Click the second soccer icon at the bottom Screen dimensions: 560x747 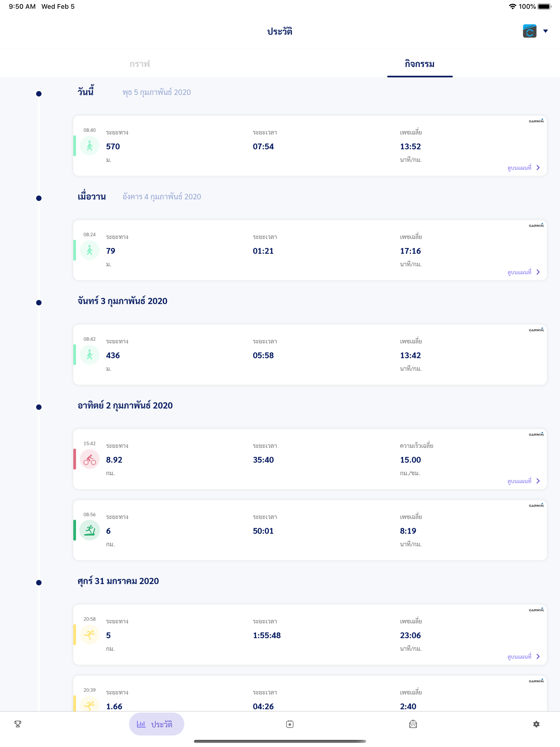[89, 706]
